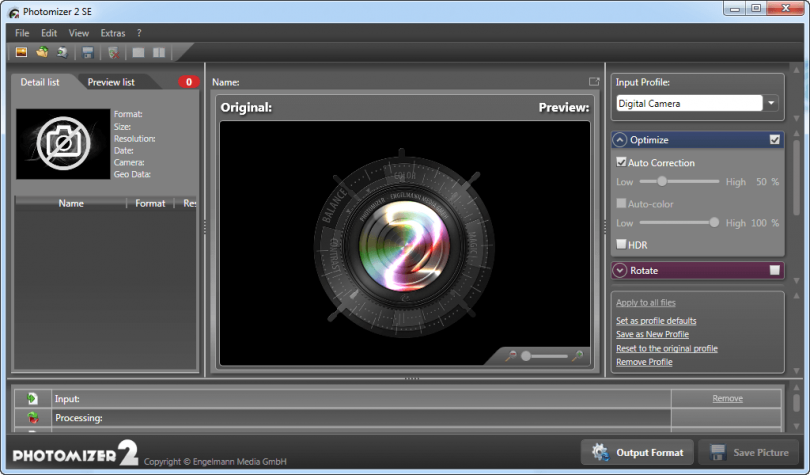Screen dimensions: 810x475
Task: Toggle the Optimize section checkbox
Action: (774, 139)
